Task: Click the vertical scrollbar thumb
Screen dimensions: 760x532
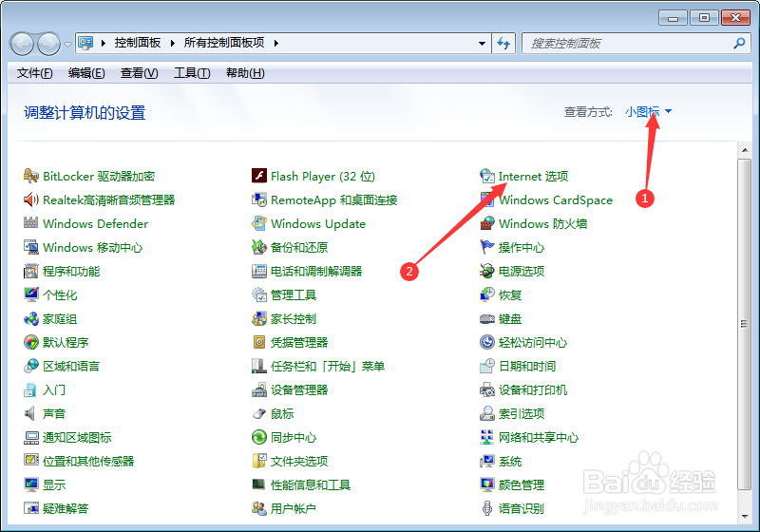Action: (x=745, y=324)
